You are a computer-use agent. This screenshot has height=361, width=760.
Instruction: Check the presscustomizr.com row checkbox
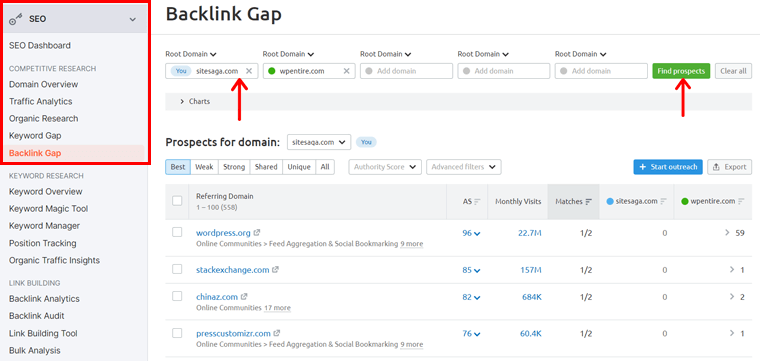click(x=177, y=333)
